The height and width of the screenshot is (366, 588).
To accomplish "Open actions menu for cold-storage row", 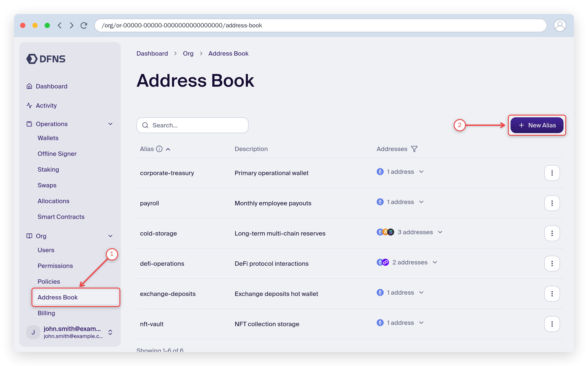I will click(x=552, y=233).
